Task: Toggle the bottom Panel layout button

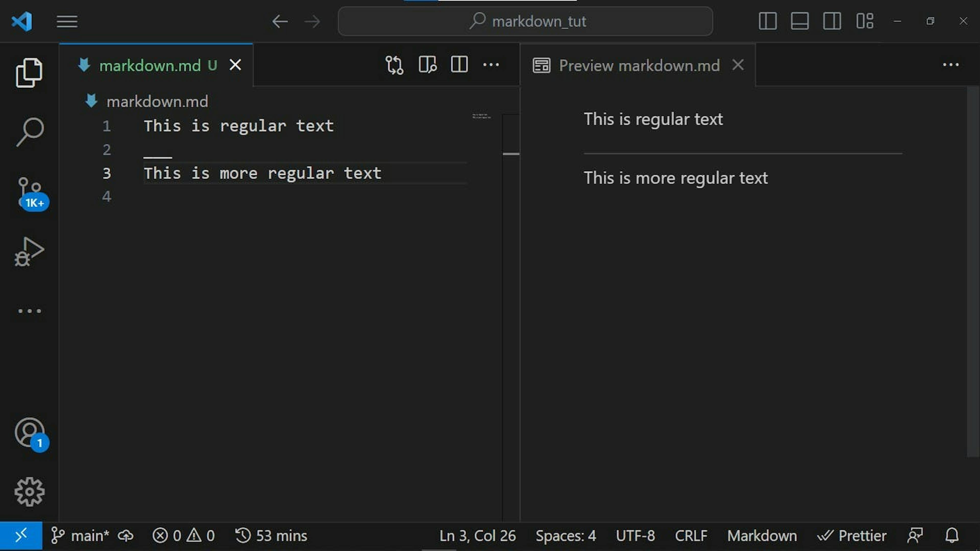Action: coord(800,21)
